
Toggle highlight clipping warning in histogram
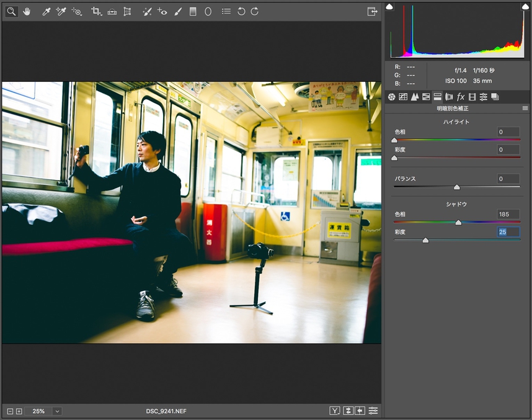(525, 6)
